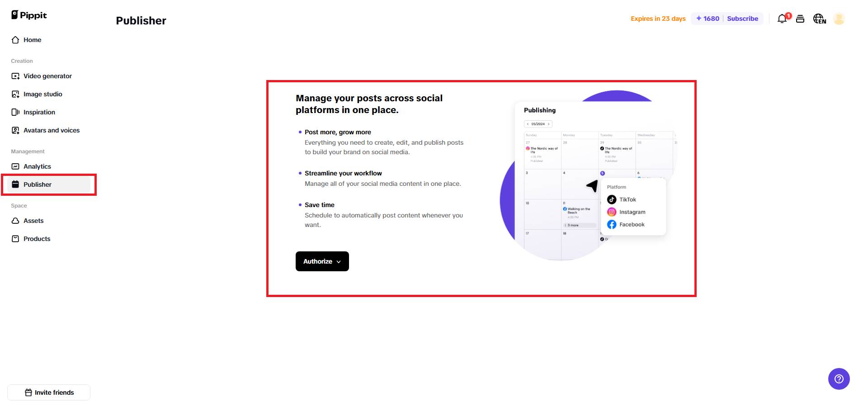Viewport: 868px width, 406px height.
Task: Open the Video generator tool
Action: (47, 76)
